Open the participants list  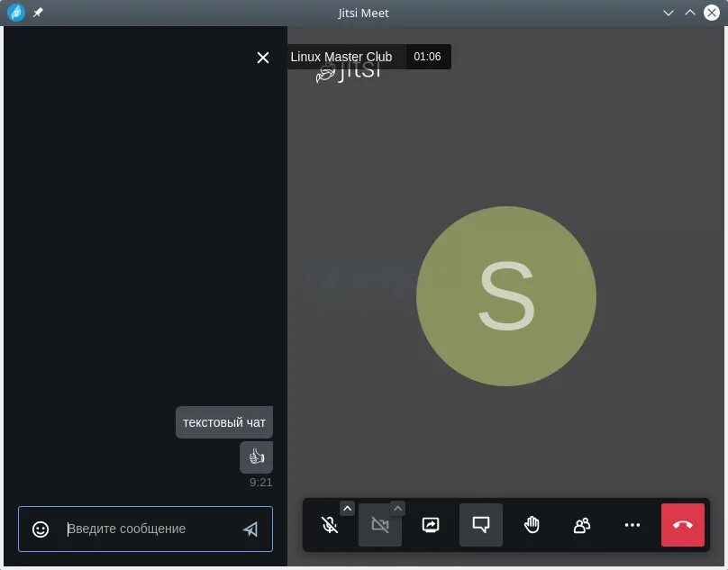(x=582, y=525)
